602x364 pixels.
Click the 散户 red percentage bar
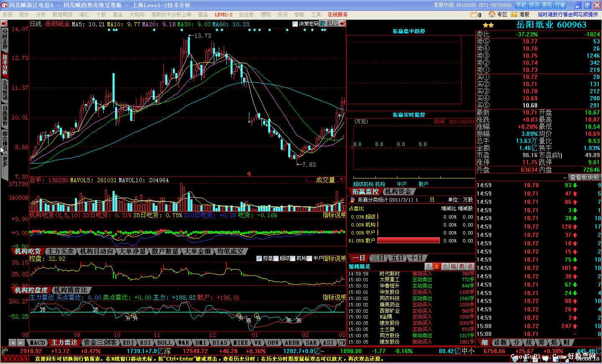[408, 240]
